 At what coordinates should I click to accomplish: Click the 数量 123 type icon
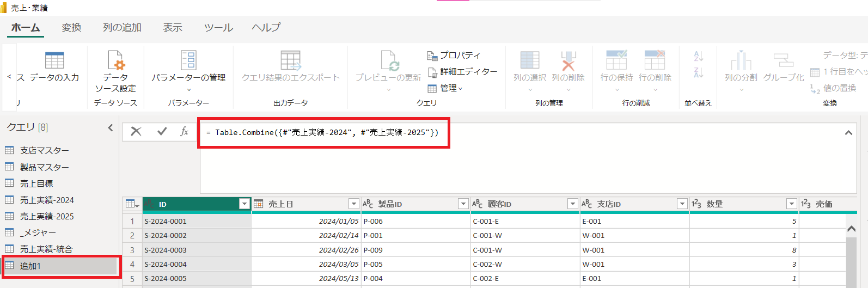pyautogui.click(x=696, y=204)
